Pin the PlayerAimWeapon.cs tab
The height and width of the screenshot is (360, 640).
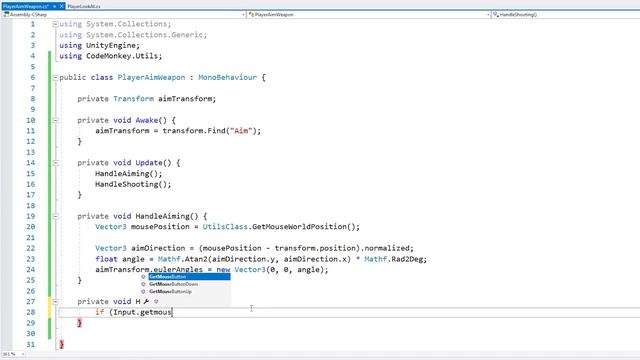(55, 6)
